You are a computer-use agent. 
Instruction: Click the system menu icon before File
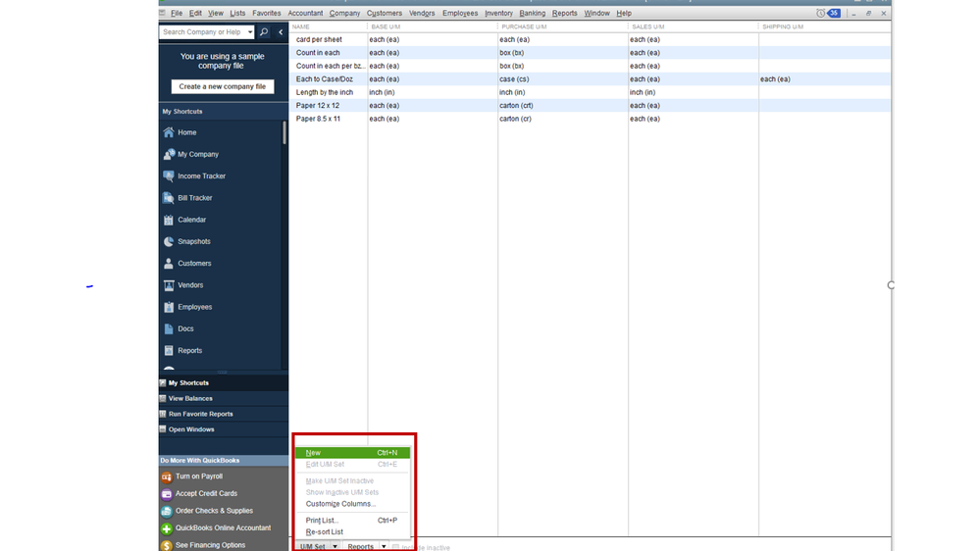click(x=163, y=13)
